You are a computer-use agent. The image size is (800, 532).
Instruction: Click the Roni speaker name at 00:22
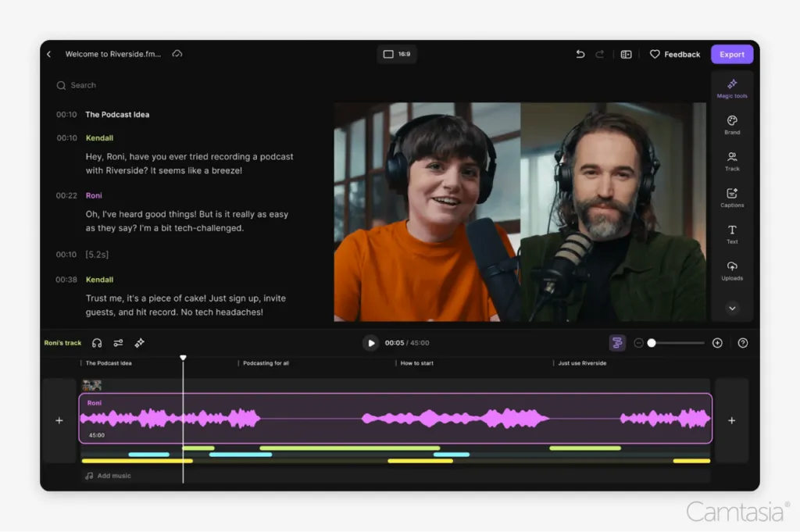[x=94, y=195]
